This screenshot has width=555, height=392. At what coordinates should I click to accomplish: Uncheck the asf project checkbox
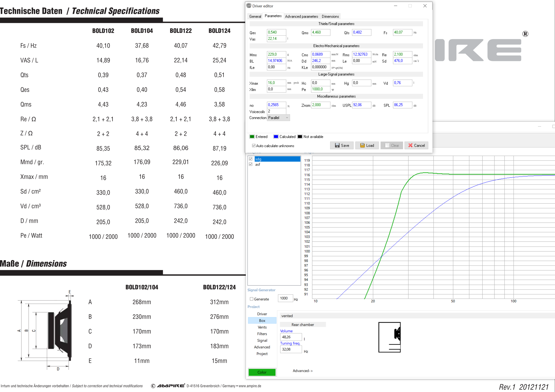(x=251, y=164)
